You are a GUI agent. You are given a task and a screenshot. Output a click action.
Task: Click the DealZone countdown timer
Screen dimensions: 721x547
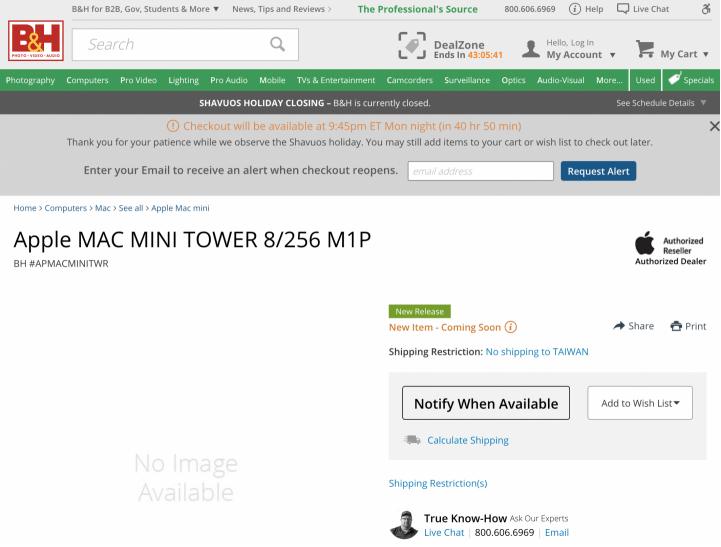click(485, 55)
